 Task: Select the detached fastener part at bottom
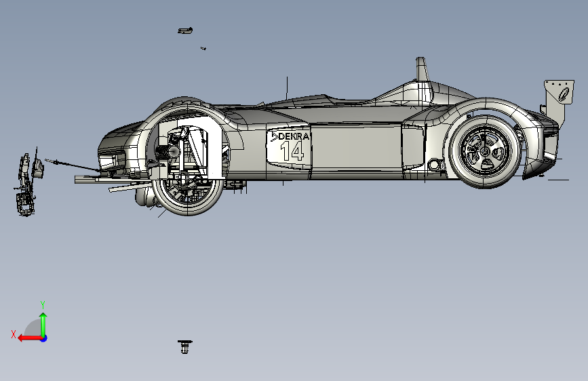click(184, 347)
